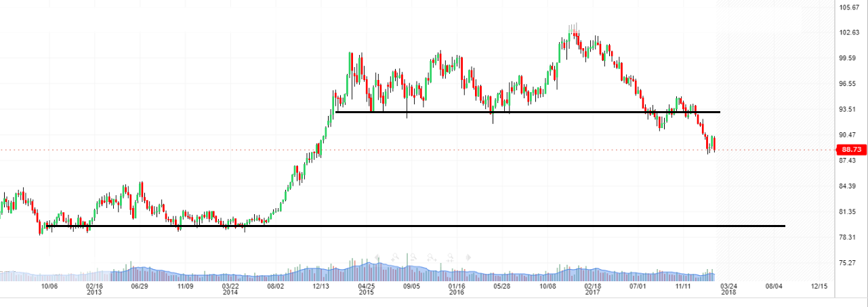Select the upper black support line near 93.51
The image size is (868, 307).
click(527, 112)
